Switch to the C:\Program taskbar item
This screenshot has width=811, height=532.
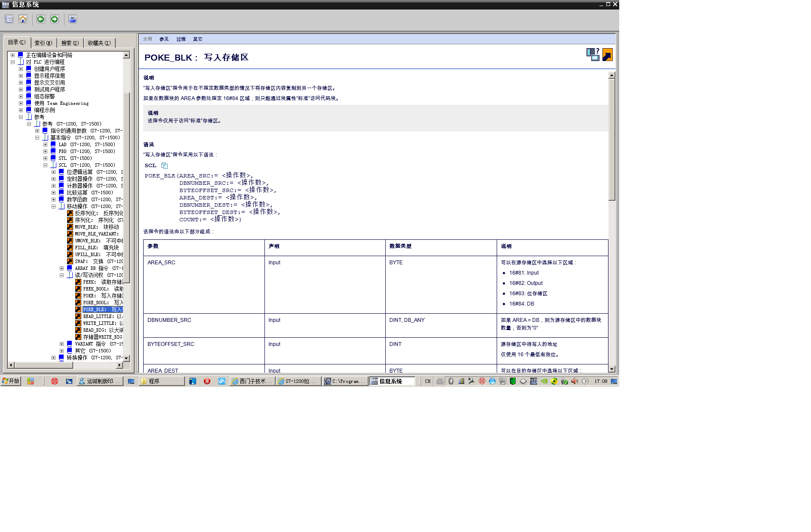click(x=345, y=381)
